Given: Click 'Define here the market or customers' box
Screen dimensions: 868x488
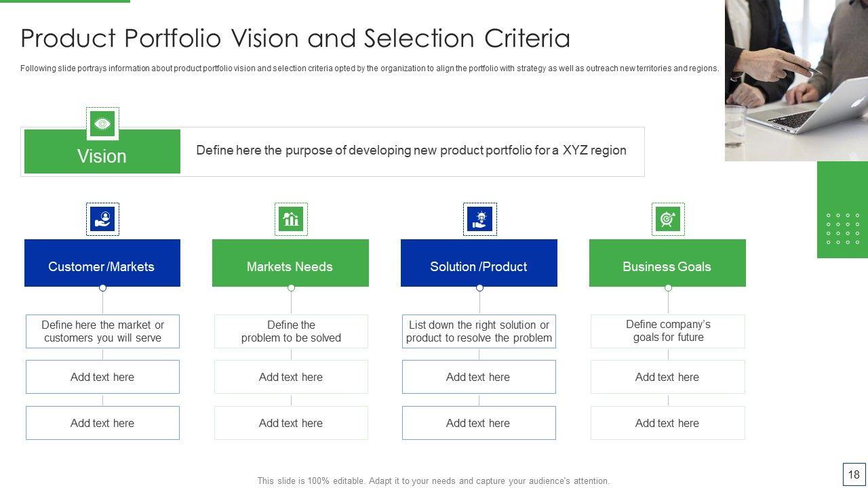Looking at the screenshot, I should tap(102, 331).
